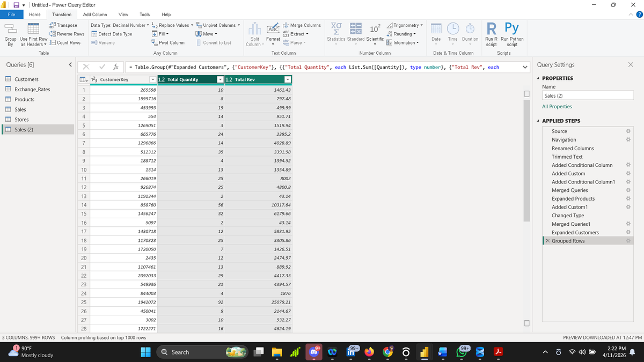
Task: Click the Transpose table button
Action: click(63, 25)
